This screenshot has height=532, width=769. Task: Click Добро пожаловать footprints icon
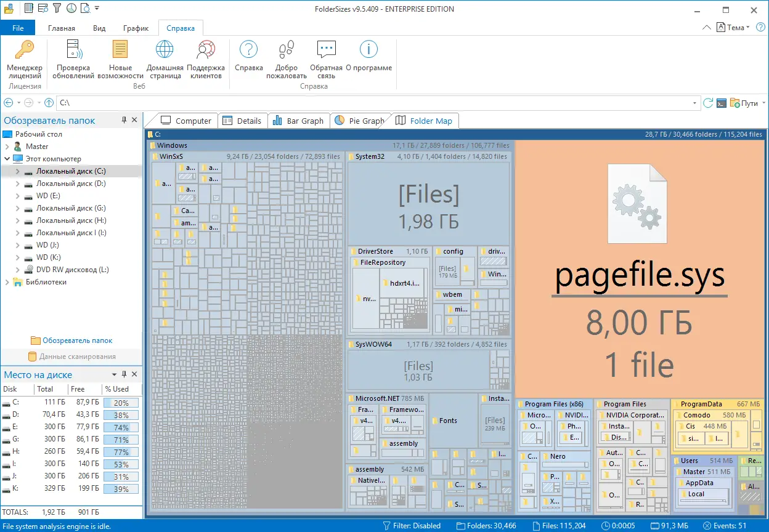tap(286, 49)
